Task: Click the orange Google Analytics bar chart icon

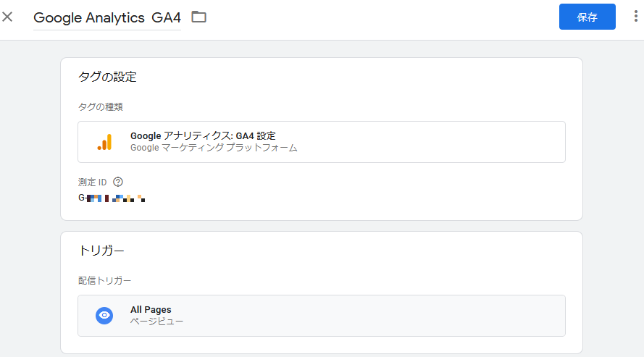Action: (x=104, y=142)
